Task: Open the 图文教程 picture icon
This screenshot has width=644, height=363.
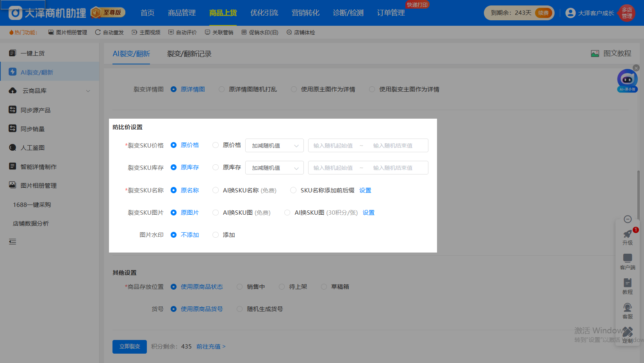Action: 595,54
